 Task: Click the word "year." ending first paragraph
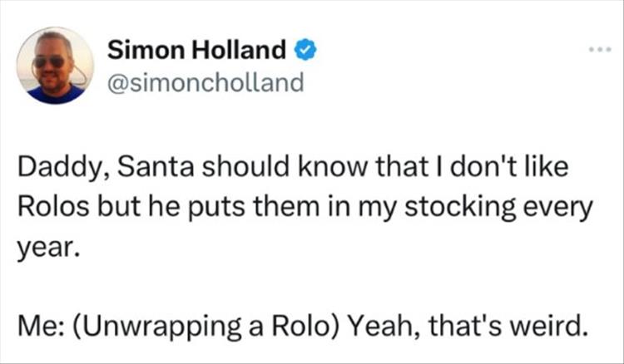tap(46, 244)
